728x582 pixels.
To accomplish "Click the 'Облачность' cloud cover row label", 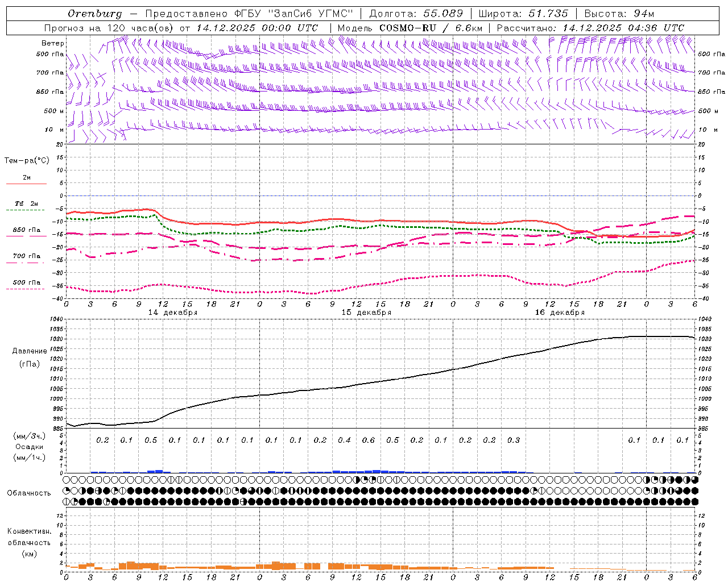I will [x=29, y=493].
